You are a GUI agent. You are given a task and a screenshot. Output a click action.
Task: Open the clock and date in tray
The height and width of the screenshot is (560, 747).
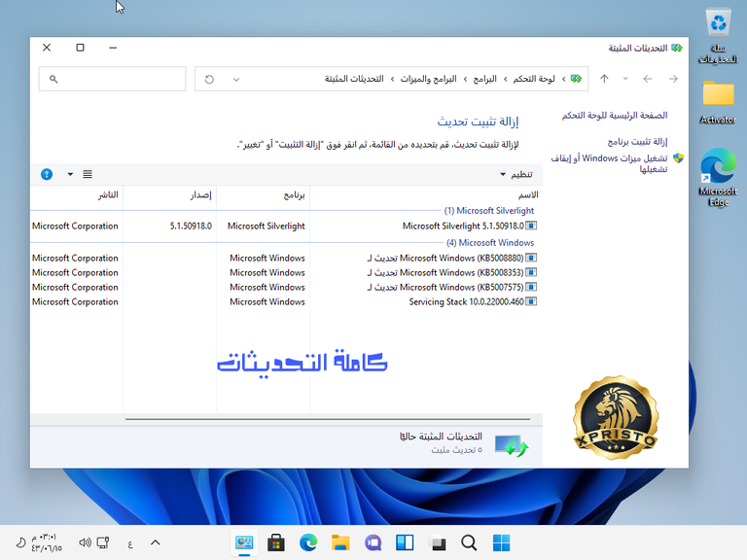(47, 542)
